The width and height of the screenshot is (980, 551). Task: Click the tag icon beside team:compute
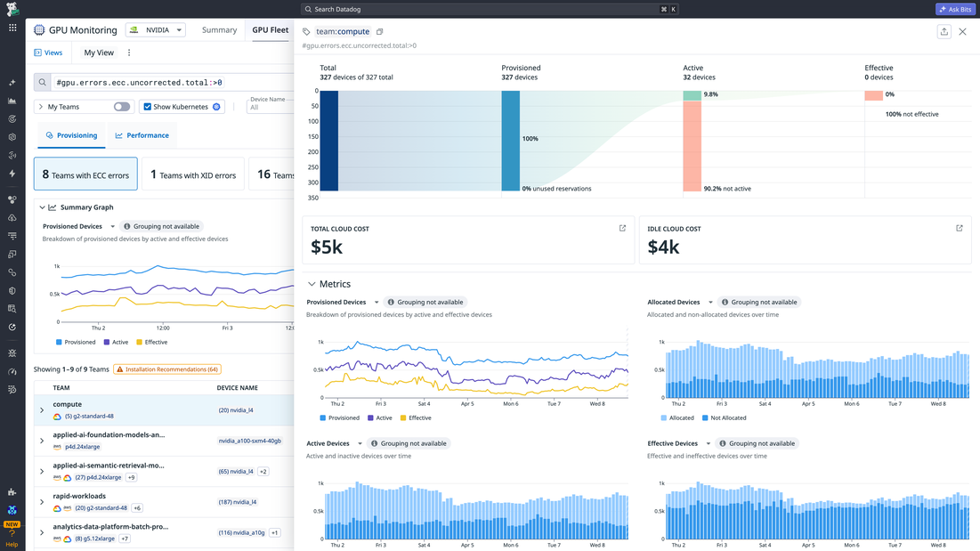pyautogui.click(x=306, y=32)
